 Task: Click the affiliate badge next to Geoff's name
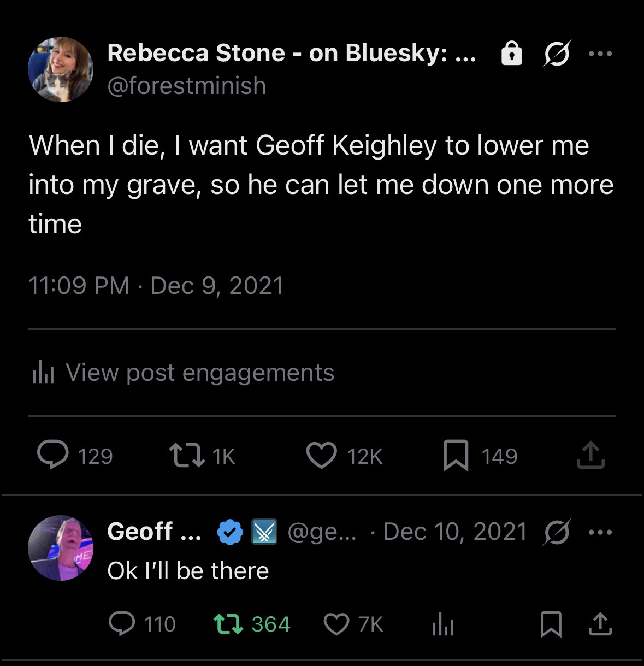[264, 532]
